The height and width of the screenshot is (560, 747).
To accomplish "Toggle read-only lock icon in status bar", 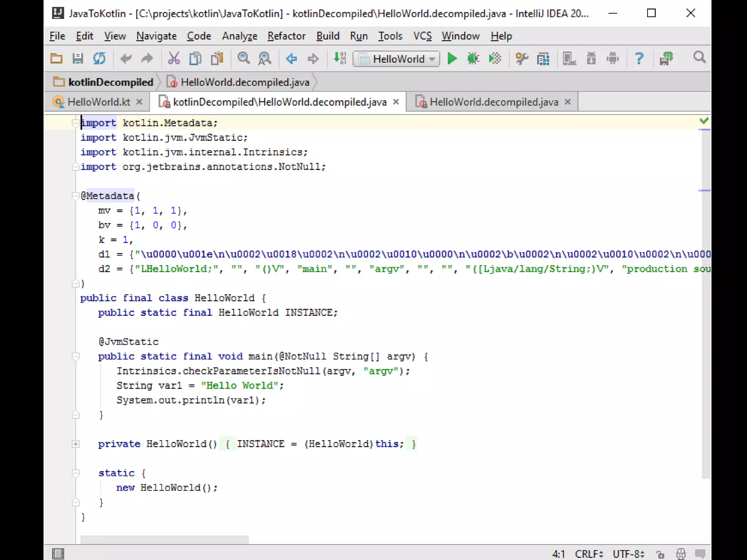I will tap(661, 554).
